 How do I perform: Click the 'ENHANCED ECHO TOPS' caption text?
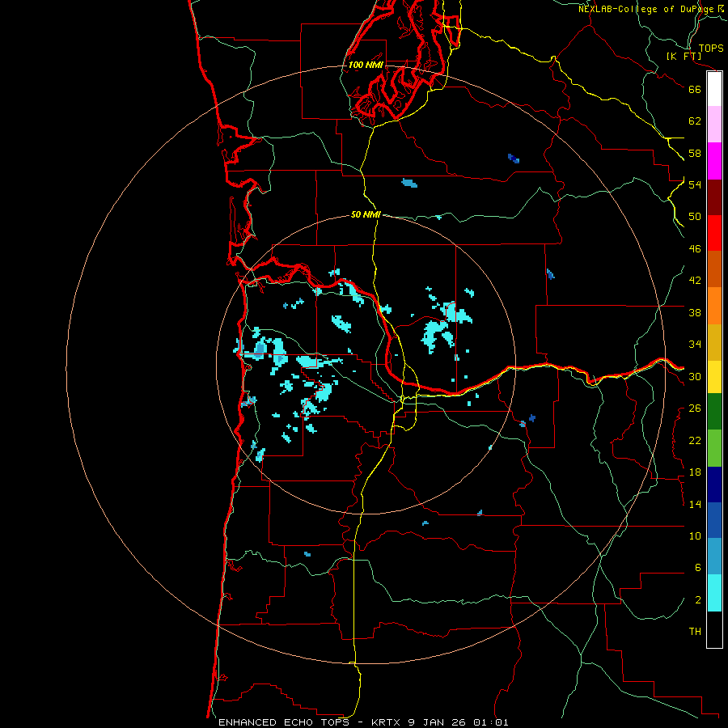coord(284,722)
